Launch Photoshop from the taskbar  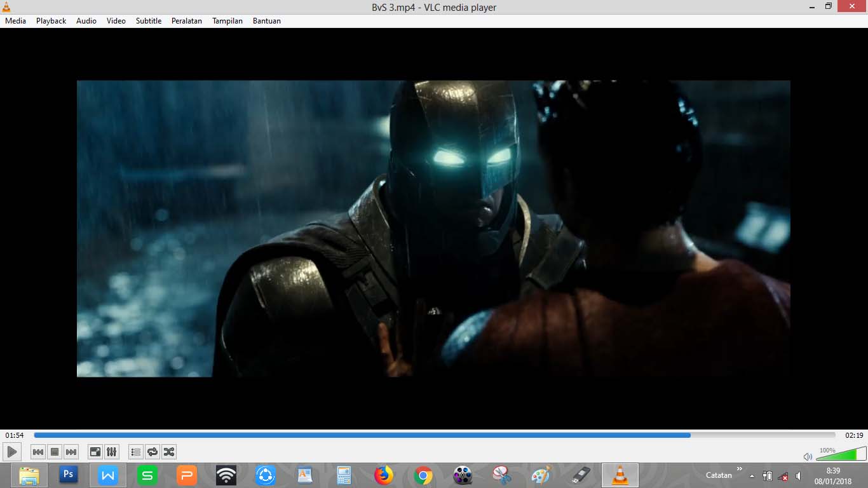pyautogui.click(x=68, y=475)
